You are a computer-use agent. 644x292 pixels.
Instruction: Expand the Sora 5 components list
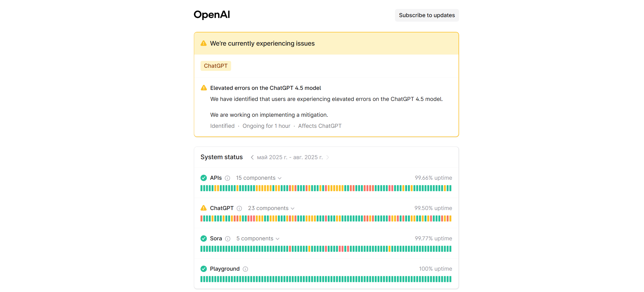pyautogui.click(x=258, y=239)
